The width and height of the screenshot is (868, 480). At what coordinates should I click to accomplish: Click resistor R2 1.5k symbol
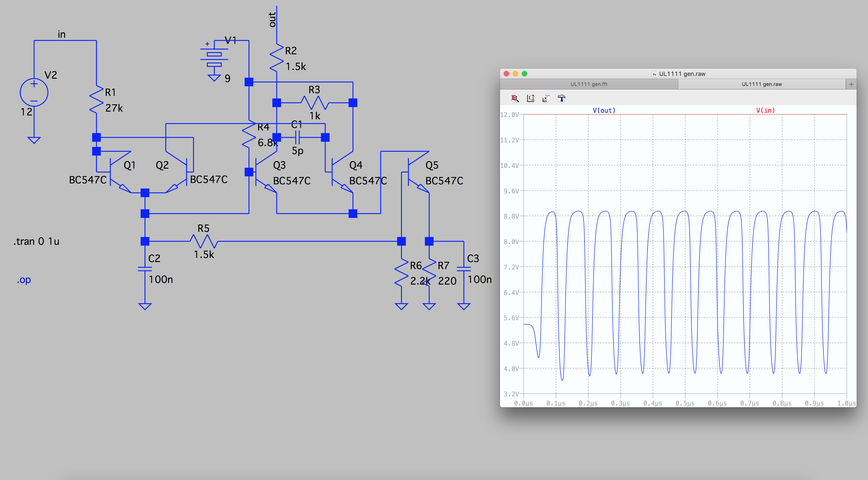277,57
